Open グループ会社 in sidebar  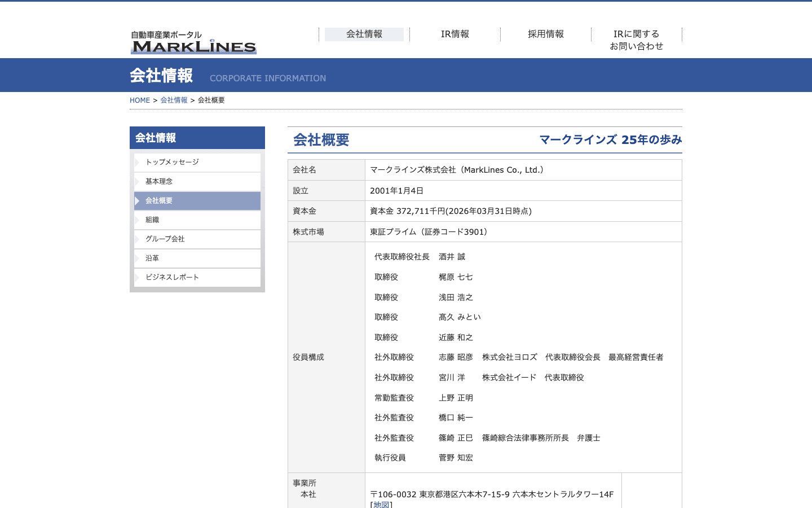click(x=197, y=239)
